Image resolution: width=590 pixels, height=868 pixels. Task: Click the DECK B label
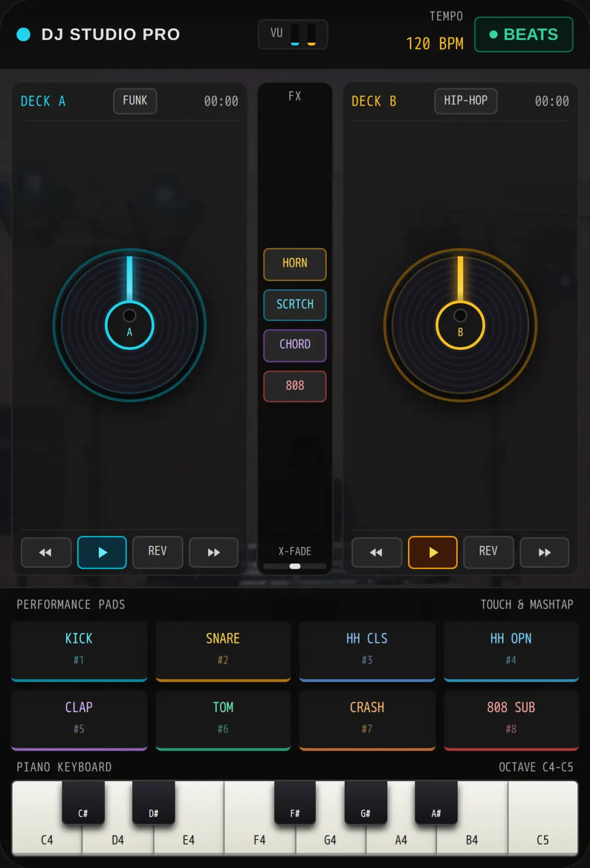374,102
